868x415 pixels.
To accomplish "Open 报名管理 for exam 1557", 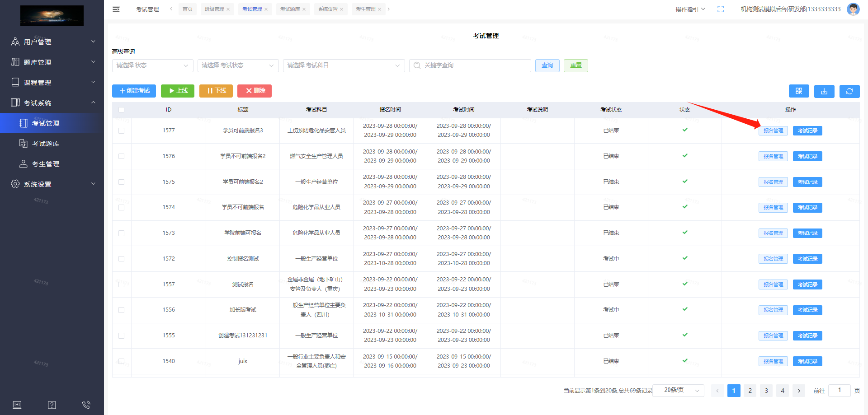I will point(773,284).
